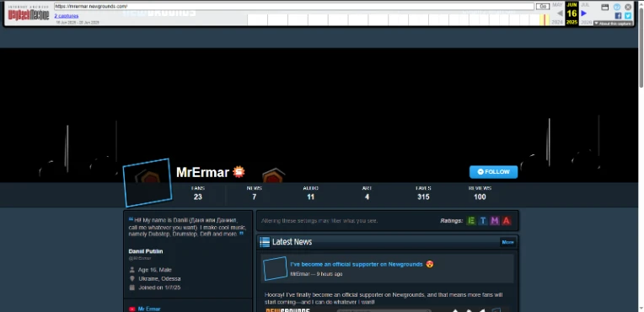Click the 2 captures link

(67, 16)
